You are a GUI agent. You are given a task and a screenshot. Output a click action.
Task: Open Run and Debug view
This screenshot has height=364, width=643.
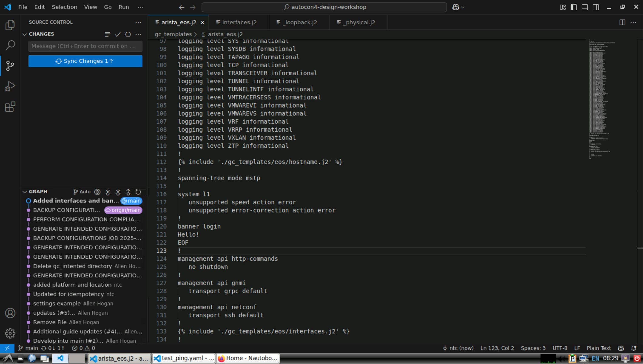(10, 86)
